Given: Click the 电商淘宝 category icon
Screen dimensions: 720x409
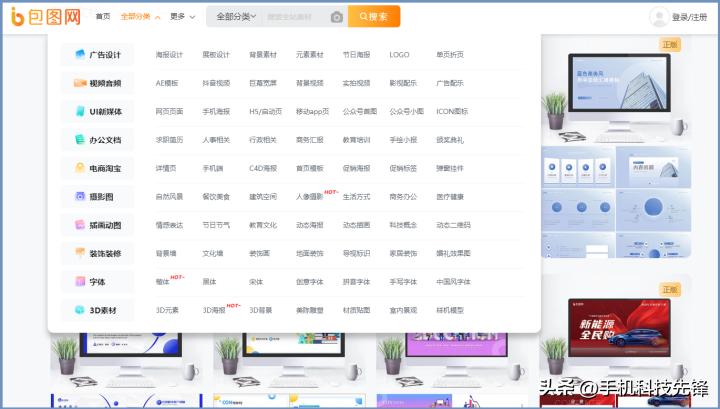Looking at the screenshot, I should point(80,168).
